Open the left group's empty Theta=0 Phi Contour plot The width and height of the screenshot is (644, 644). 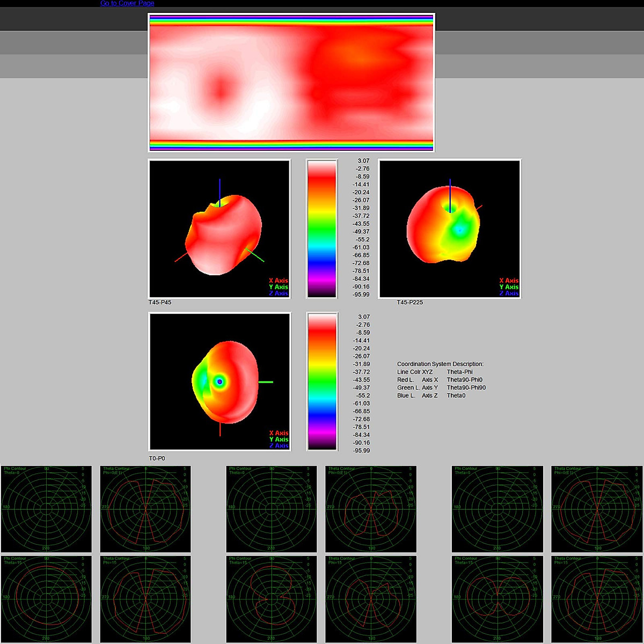point(46,508)
